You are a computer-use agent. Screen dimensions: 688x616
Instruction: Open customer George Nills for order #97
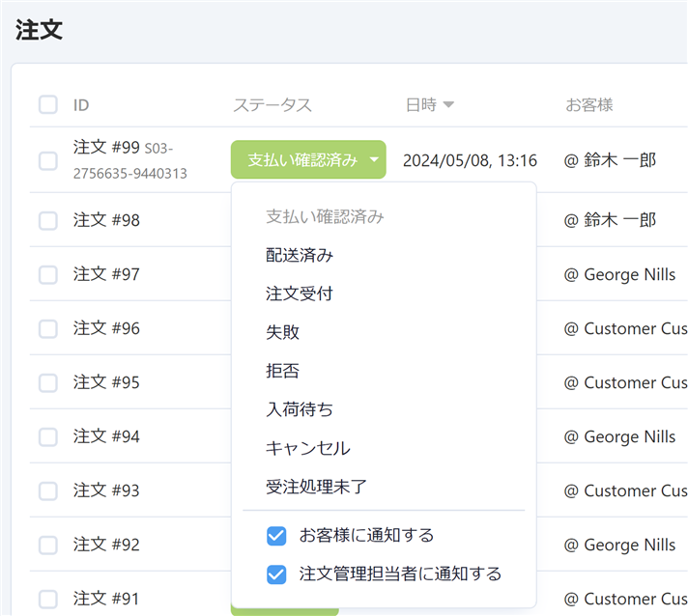tap(629, 274)
